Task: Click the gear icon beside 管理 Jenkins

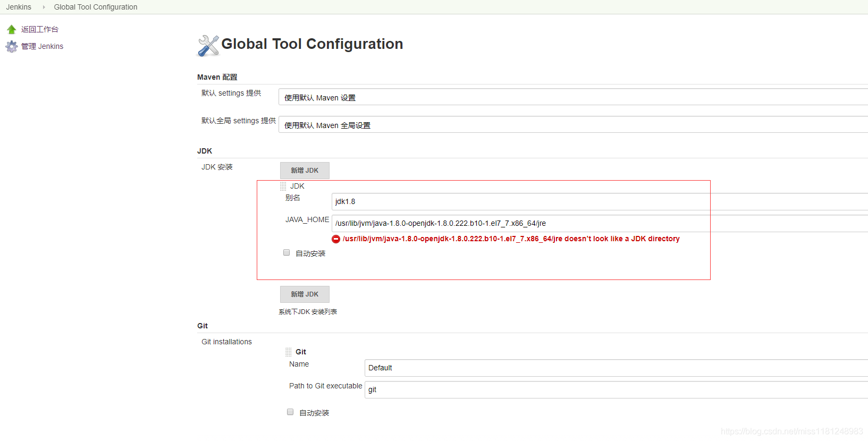Action: pos(12,47)
